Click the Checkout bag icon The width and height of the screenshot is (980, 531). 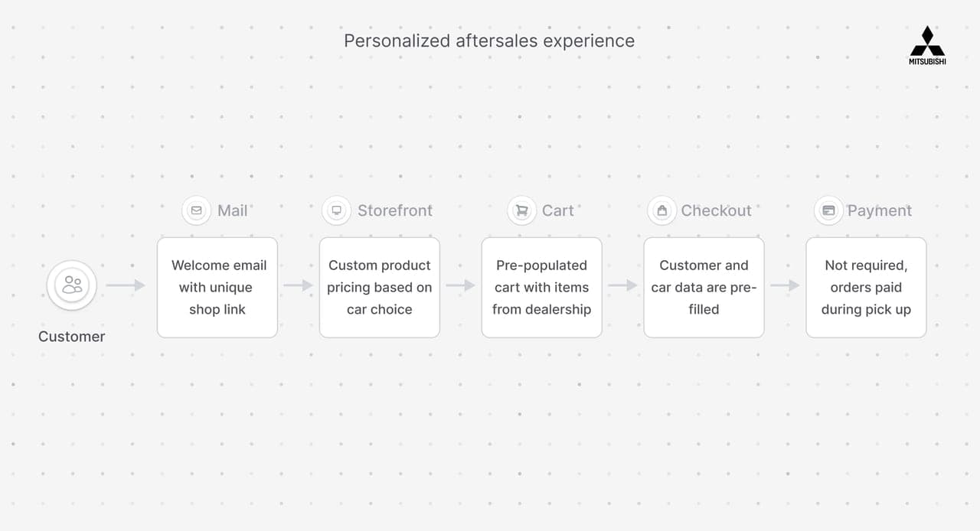[x=661, y=210]
